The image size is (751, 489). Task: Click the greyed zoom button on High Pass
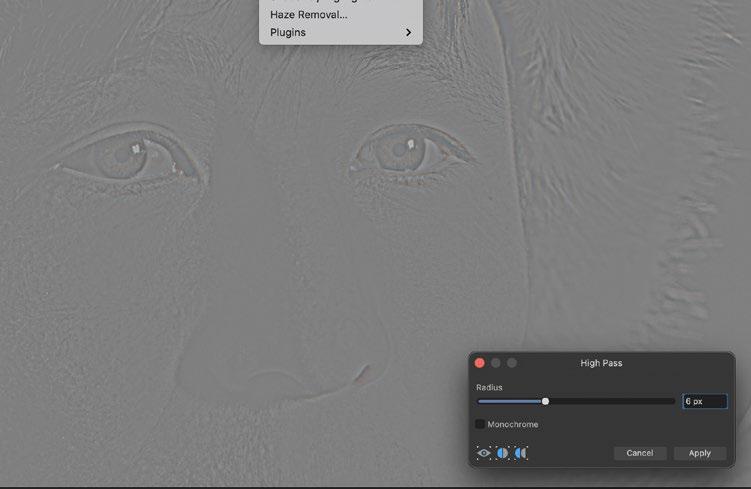512,363
